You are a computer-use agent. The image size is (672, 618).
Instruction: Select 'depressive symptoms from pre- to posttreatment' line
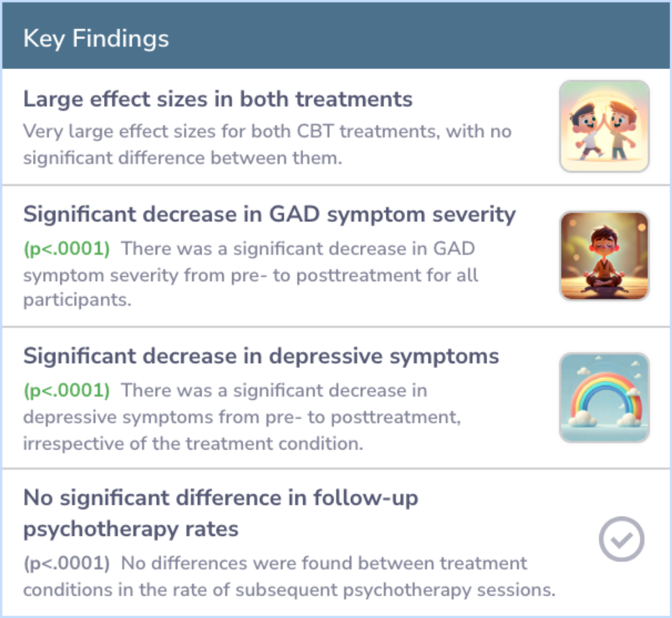(241, 417)
